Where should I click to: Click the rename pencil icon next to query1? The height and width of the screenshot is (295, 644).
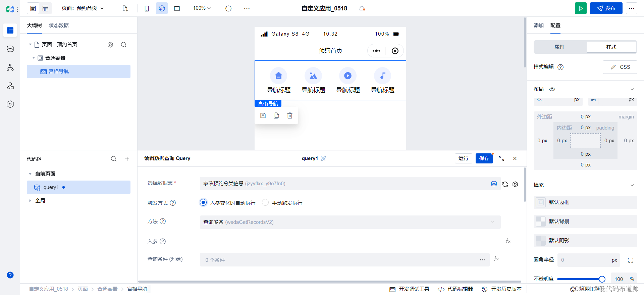(323, 158)
